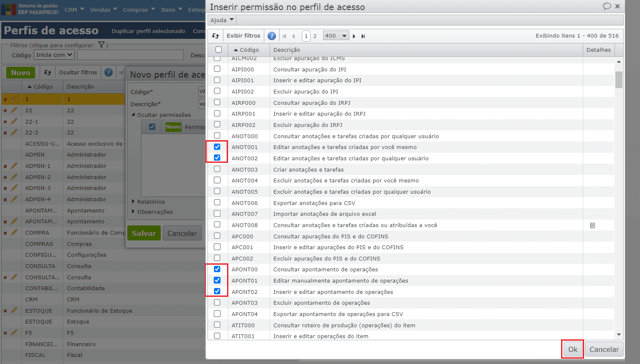Click the Código filter text input field
Viewport: 640px width, 364px height.
[130, 55]
